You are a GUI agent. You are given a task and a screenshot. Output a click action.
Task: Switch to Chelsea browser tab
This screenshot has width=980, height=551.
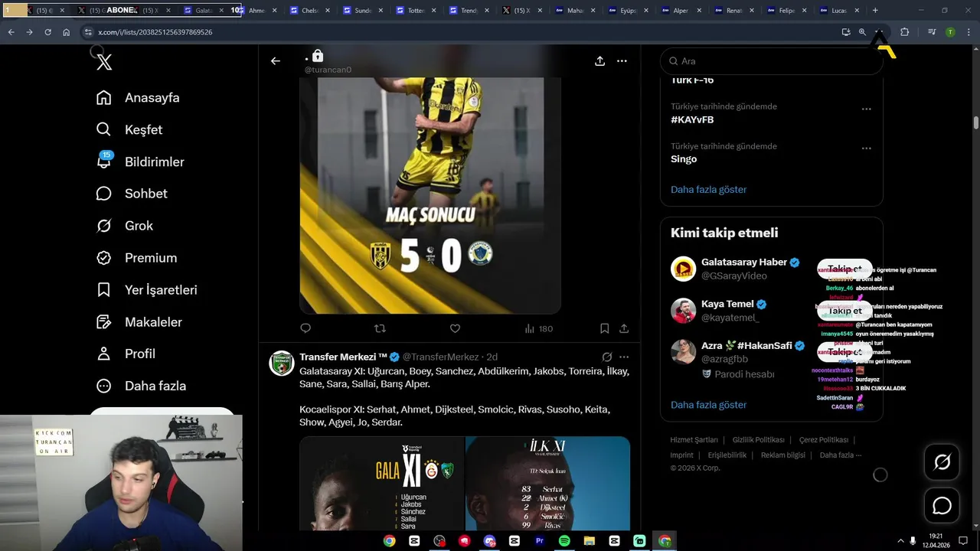[x=309, y=11]
